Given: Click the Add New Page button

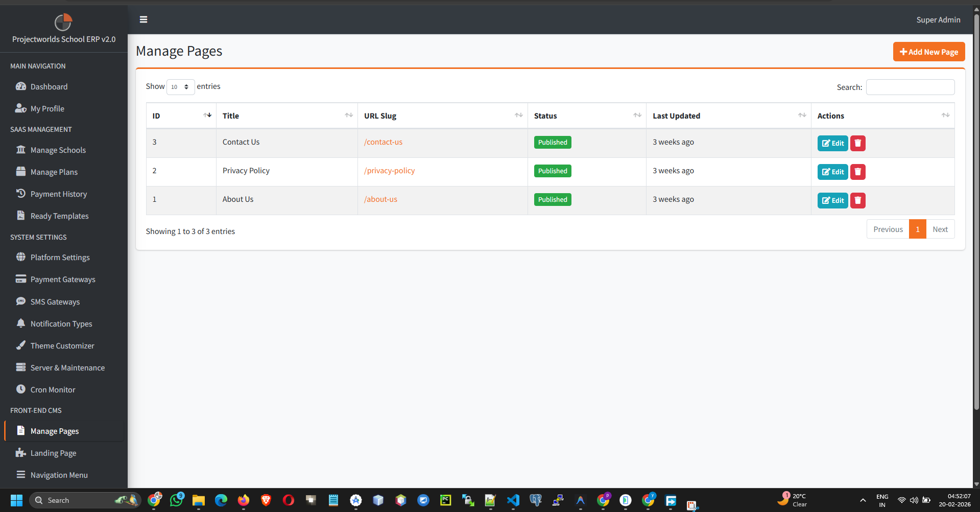Looking at the screenshot, I should click(x=928, y=51).
